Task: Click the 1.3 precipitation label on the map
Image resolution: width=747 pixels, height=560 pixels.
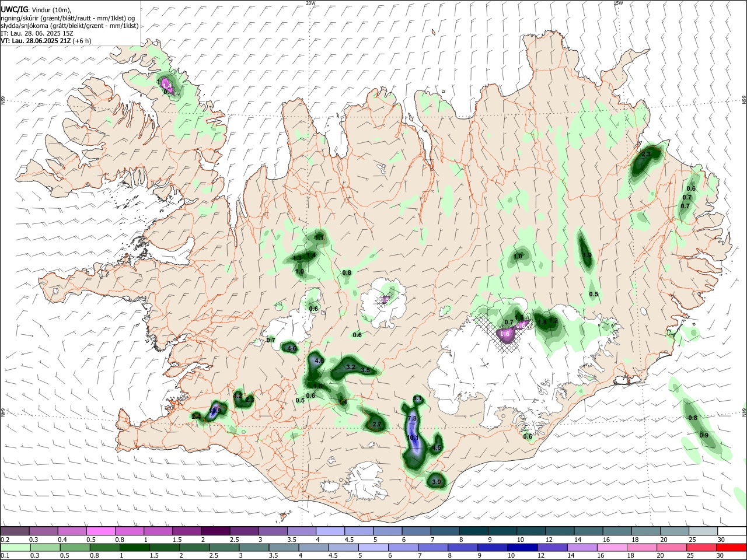Action: click(x=297, y=258)
